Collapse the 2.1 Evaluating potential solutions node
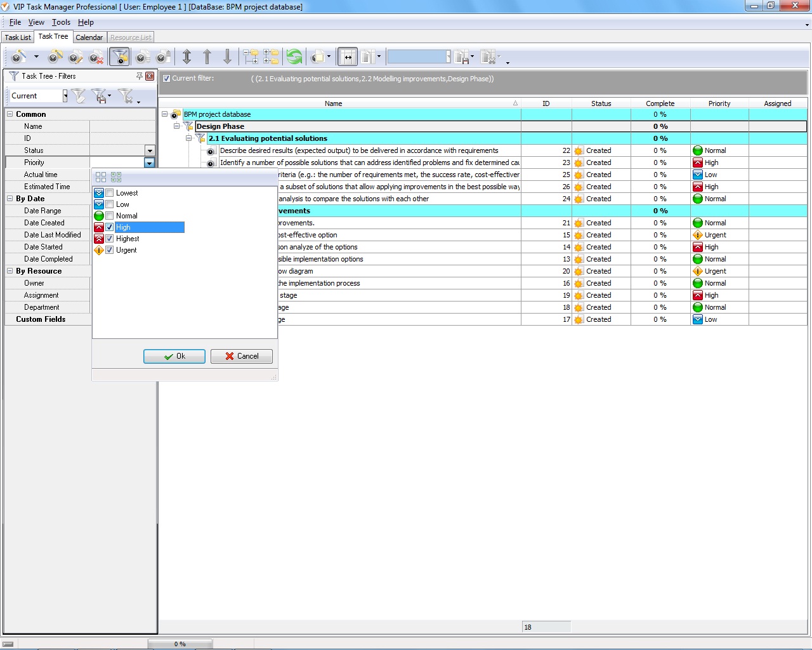This screenshot has width=812, height=650. click(189, 138)
